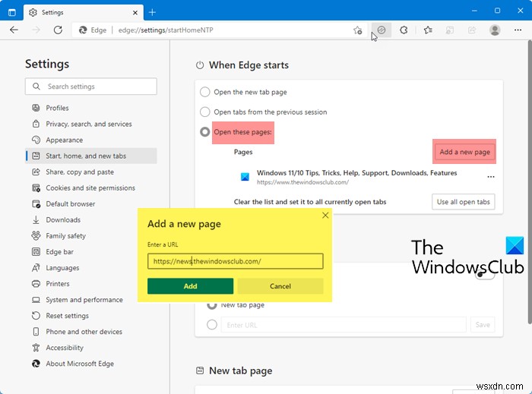Open more options for thewindowsclub page entry
This screenshot has height=394, width=532.
[491, 177]
